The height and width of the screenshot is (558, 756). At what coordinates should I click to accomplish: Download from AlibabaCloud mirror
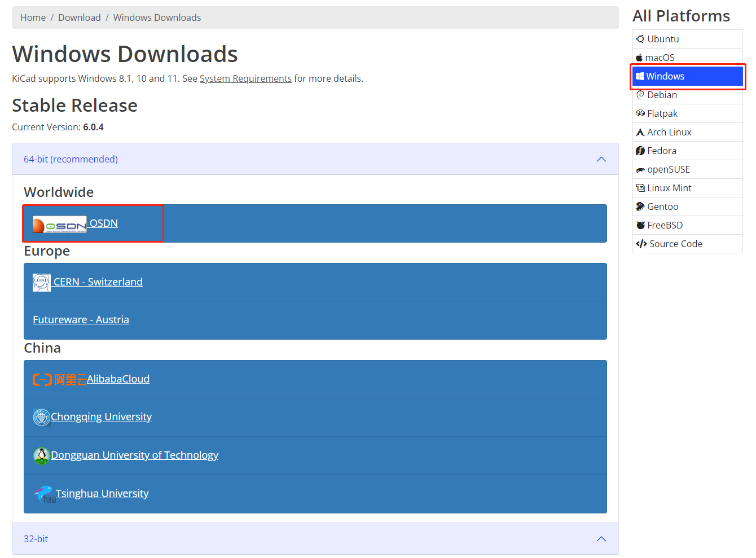point(118,379)
